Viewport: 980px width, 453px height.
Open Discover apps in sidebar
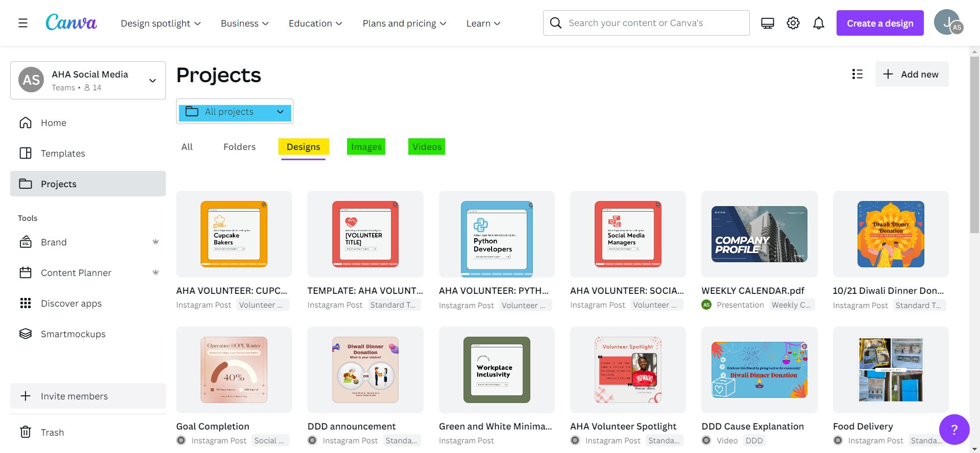point(71,304)
